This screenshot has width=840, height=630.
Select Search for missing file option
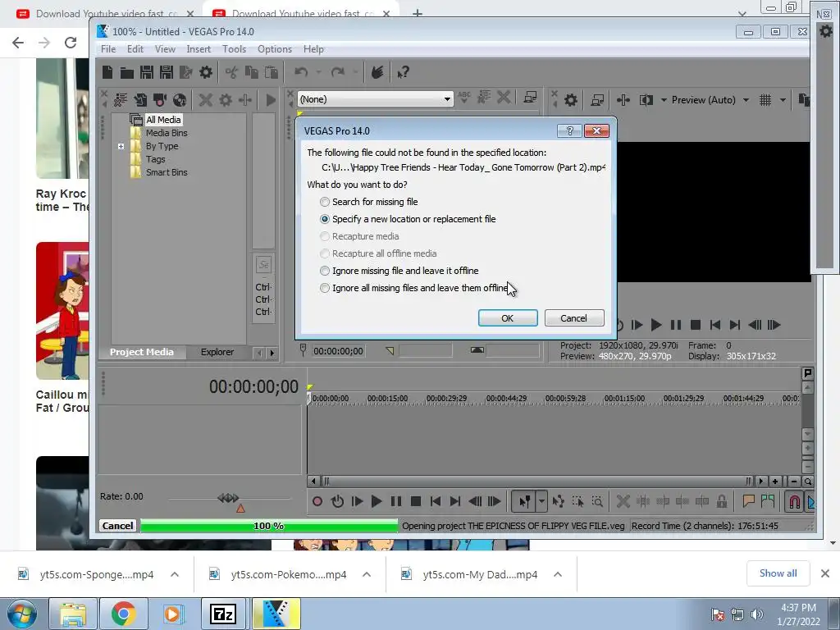369,202
